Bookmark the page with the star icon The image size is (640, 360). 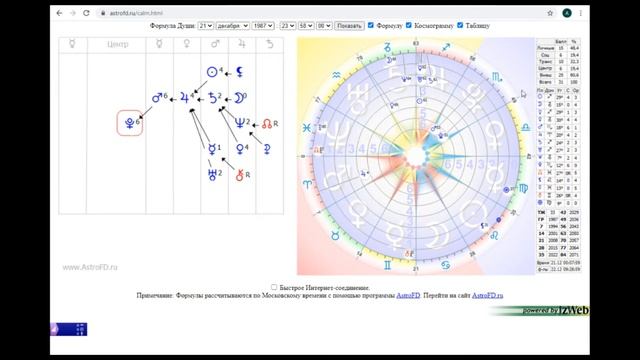(550, 13)
